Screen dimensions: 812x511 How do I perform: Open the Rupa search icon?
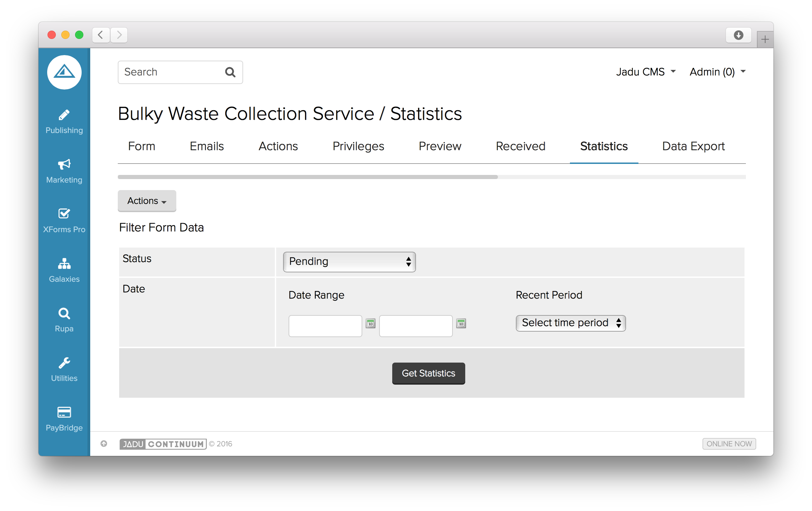[64, 314]
